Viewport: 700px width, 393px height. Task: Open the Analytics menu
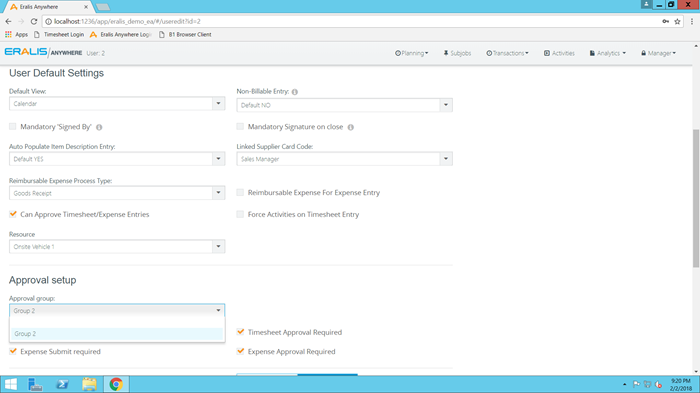(x=608, y=53)
